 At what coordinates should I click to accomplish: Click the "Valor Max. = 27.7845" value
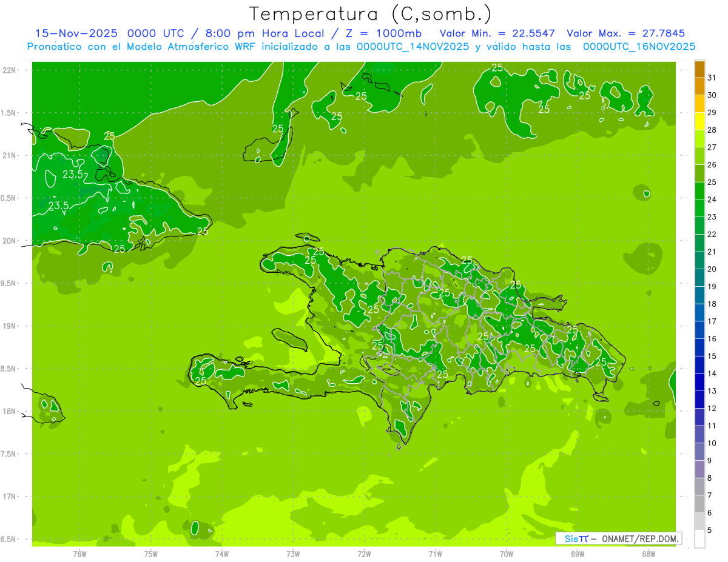tap(627, 33)
